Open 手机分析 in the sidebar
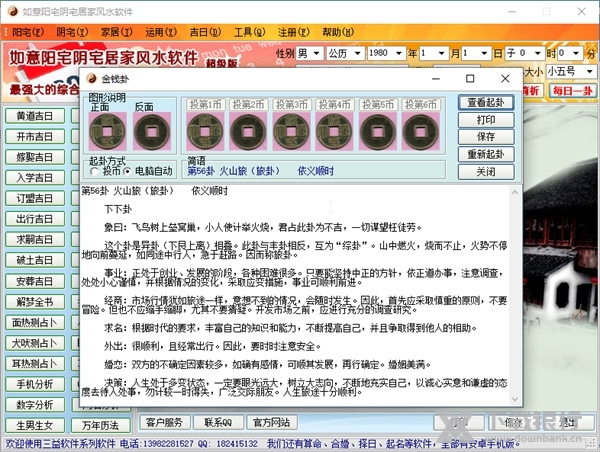Screen dimensions: 600x452 [x=35, y=384]
